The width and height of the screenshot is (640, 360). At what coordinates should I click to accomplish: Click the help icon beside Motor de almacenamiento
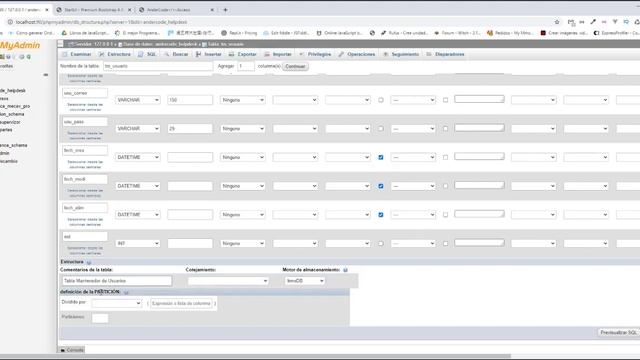tap(345, 270)
